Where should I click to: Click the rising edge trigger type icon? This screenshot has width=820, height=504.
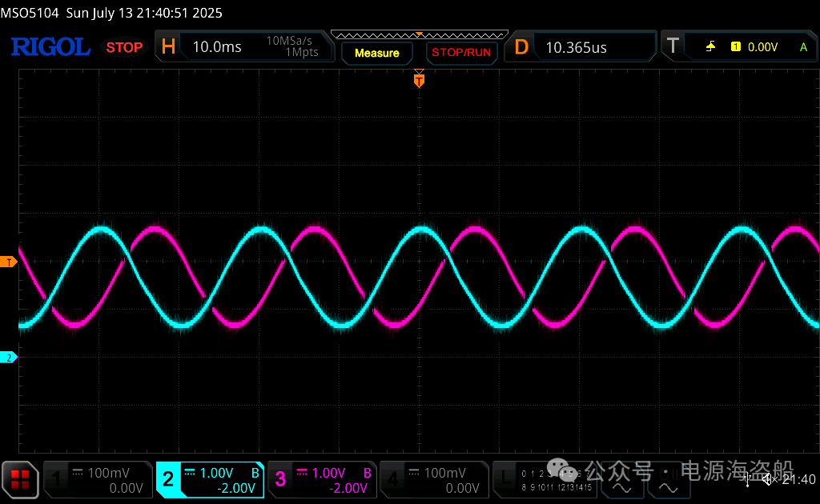(x=710, y=47)
